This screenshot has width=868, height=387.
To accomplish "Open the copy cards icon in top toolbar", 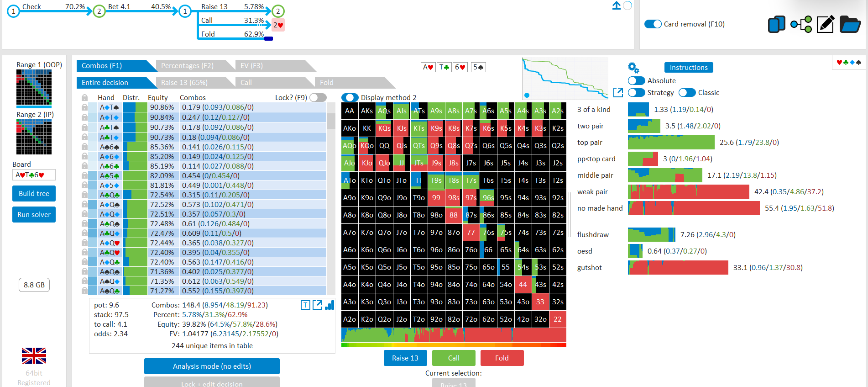I will 776,24.
